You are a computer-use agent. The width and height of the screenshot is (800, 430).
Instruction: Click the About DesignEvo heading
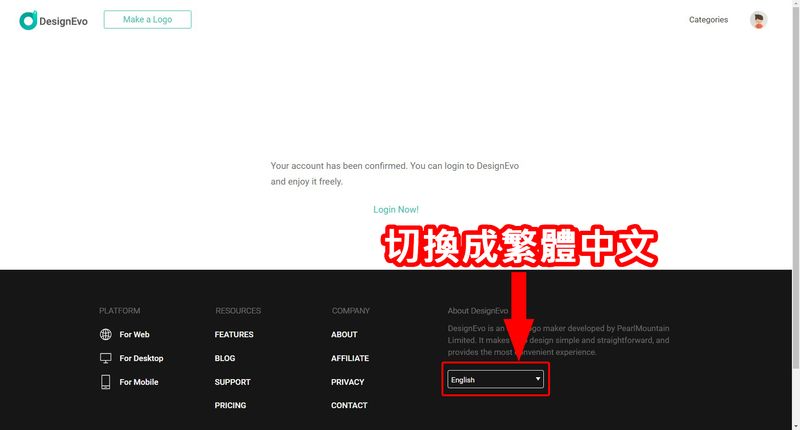pos(478,311)
